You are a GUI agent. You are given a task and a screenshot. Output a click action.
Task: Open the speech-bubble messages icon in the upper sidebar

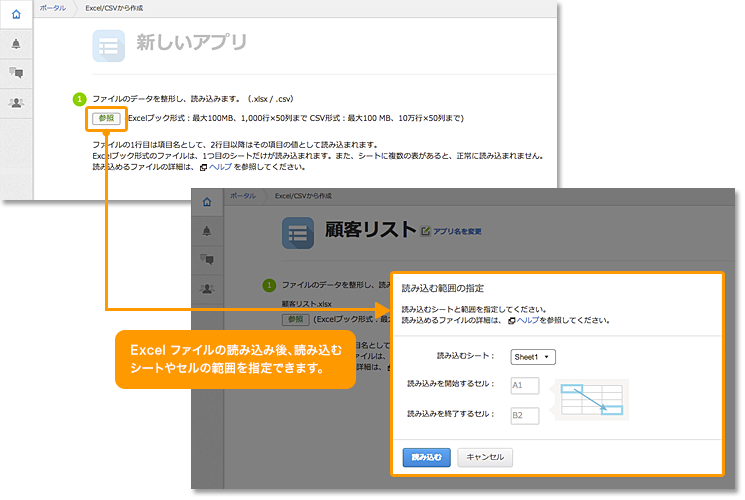point(15,73)
